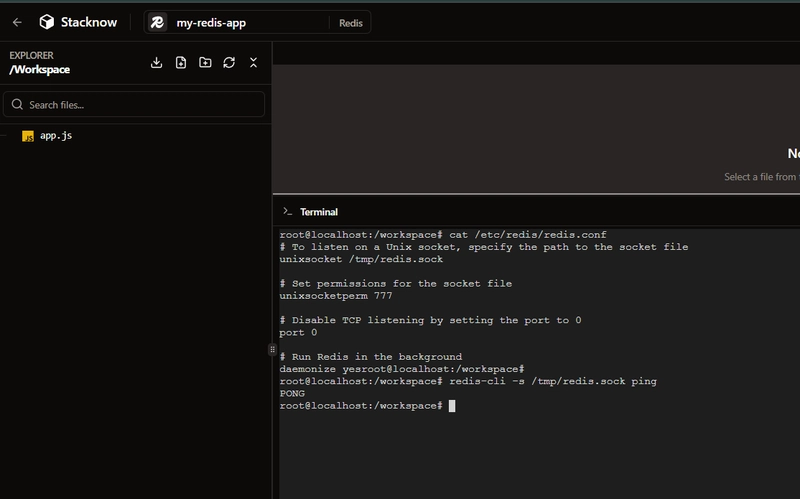Click the JS icon beside app.js

pos(28,136)
